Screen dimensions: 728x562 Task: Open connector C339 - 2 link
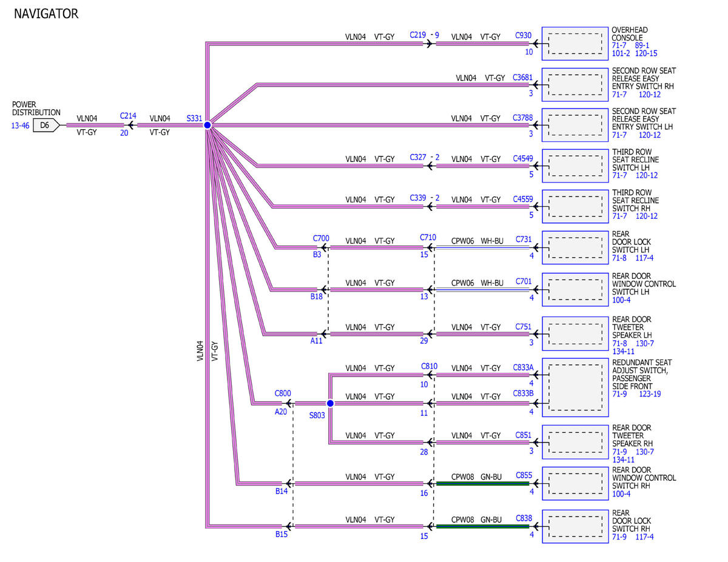point(424,198)
